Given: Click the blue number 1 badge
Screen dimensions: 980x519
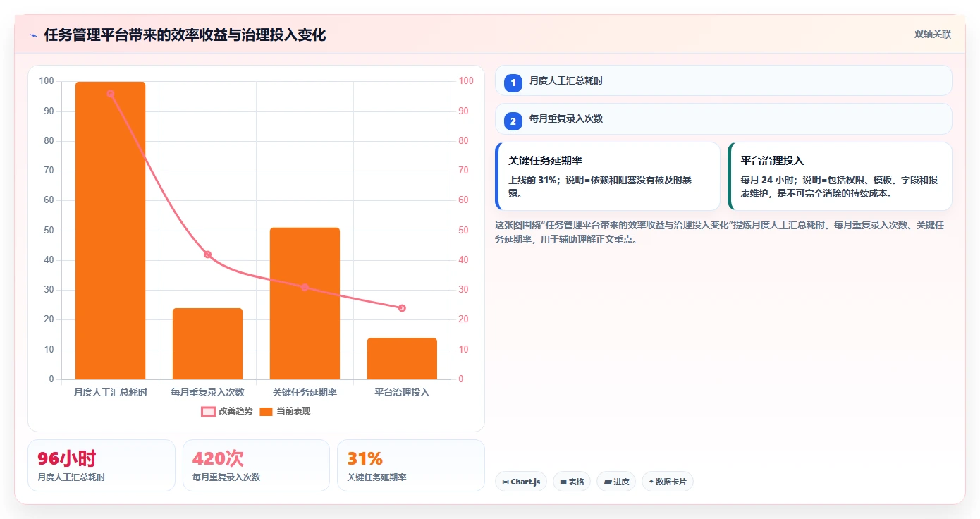Looking at the screenshot, I should point(513,83).
